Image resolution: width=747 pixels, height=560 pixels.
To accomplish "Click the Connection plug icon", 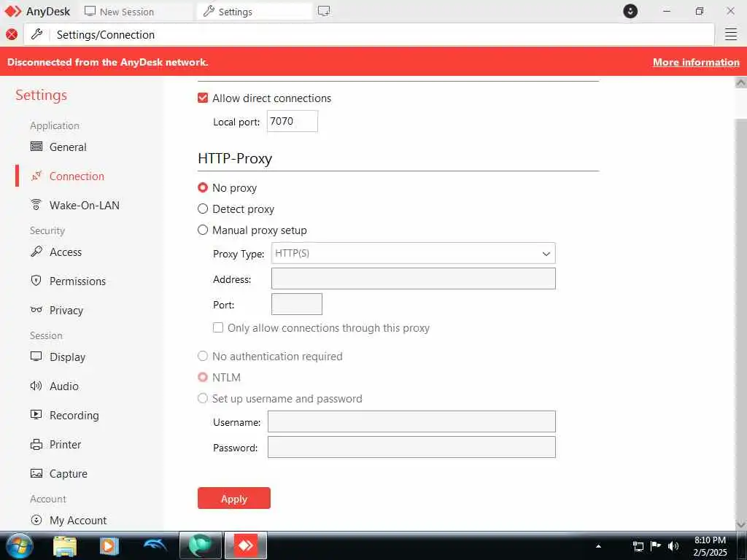I will 36,176.
